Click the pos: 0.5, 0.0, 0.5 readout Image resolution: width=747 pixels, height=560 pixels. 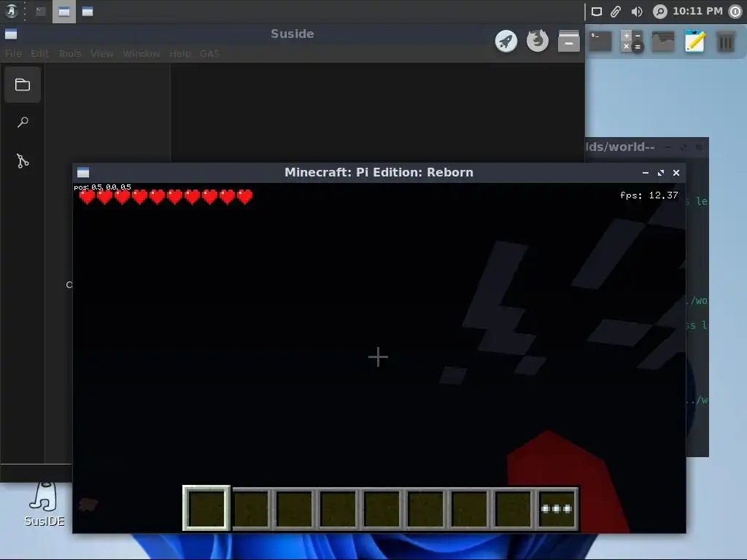coord(102,187)
